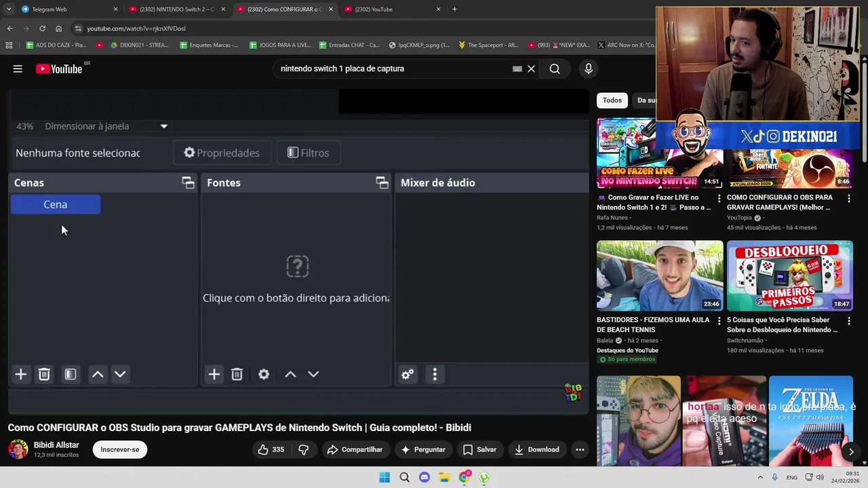Viewport: 868px width, 488px height.
Task: Open a new browser tab with plus
Action: [x=454, y=9]
